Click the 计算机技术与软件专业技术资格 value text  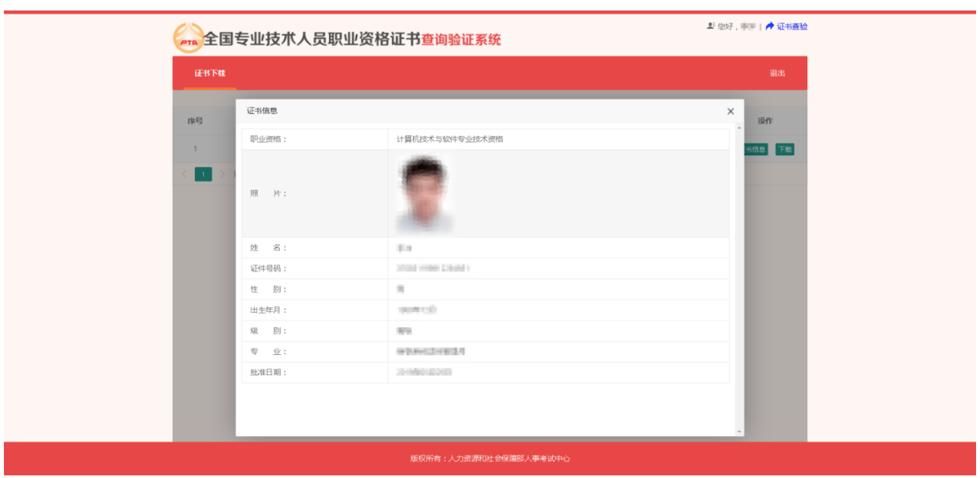coord(450,139)
